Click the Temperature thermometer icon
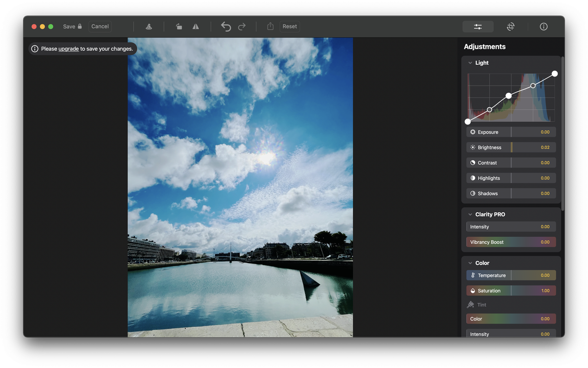 coord(473,275)
